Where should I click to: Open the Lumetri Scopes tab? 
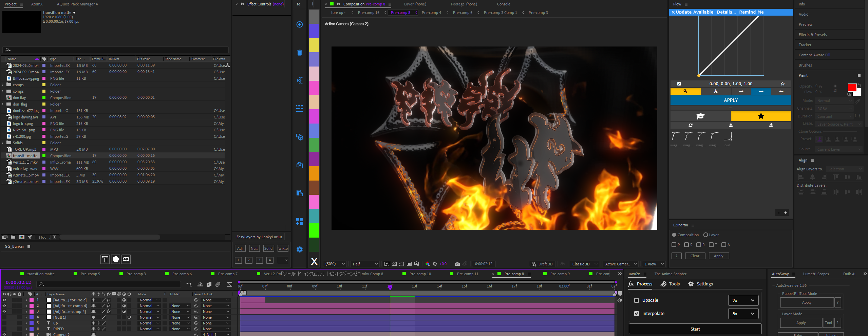pos(816,274)
